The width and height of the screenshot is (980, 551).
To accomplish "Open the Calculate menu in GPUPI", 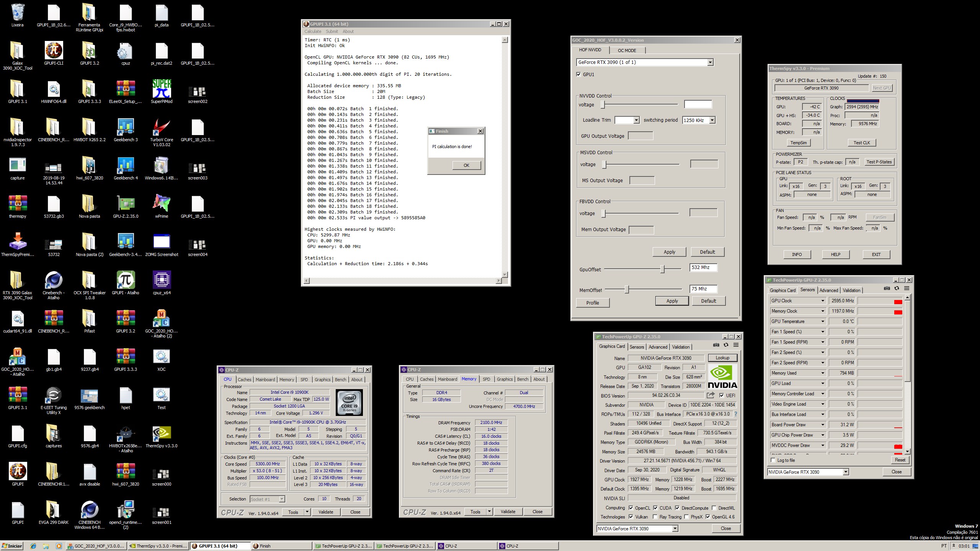I will pyautogui.click(x=313, y=31).
